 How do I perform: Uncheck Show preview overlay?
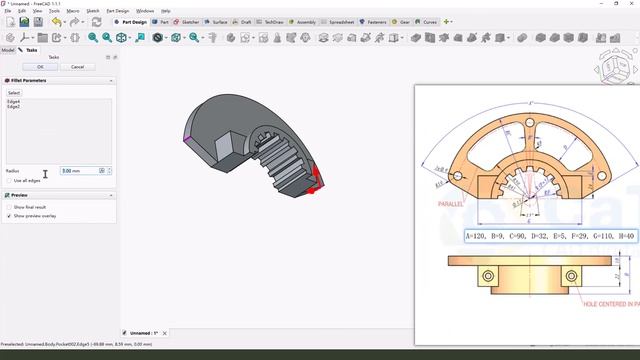pyautogui.click(x=9, y=216)
